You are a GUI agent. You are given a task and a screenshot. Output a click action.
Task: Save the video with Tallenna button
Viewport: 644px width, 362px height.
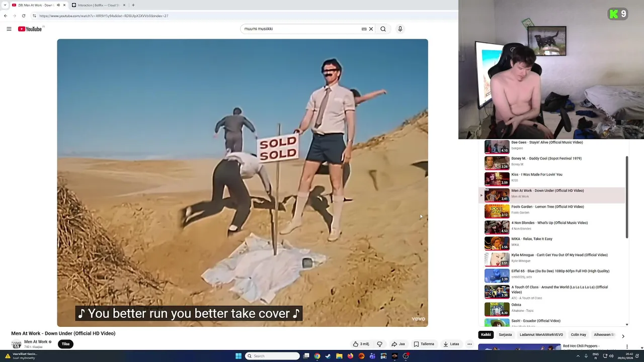[x=424, y=344]
